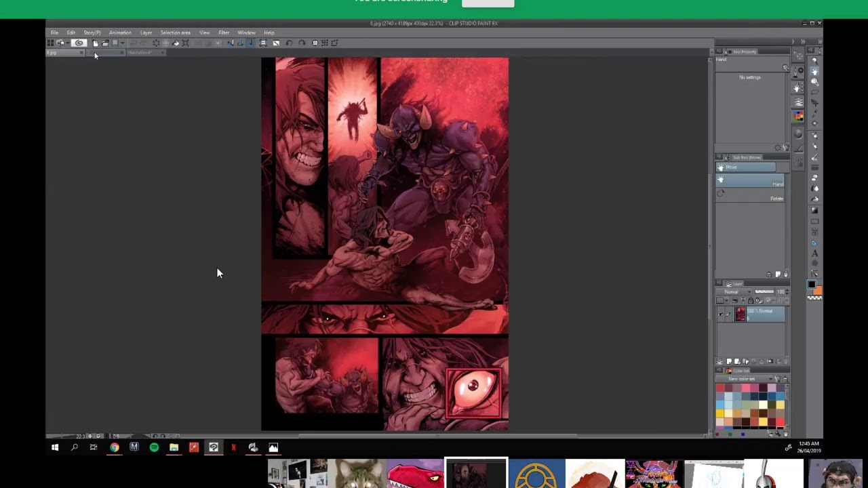
Task: Click the Fill bucket icon in command bar
Action: pos(176,43)
